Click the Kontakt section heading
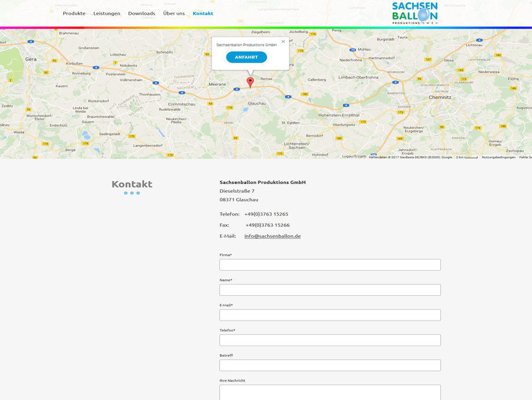The image size is (532, 400). point(132,184)
